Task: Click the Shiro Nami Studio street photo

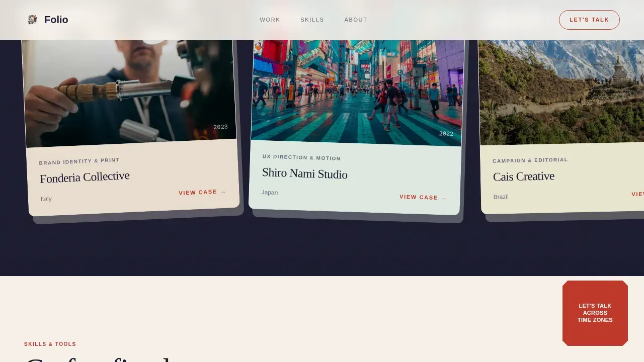Action: (358, 93)
